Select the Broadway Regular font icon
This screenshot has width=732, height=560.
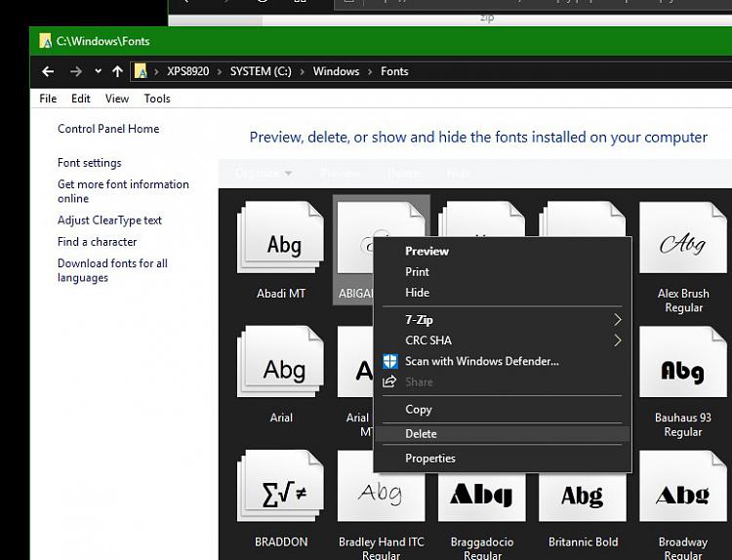click(x=683, y=486)
